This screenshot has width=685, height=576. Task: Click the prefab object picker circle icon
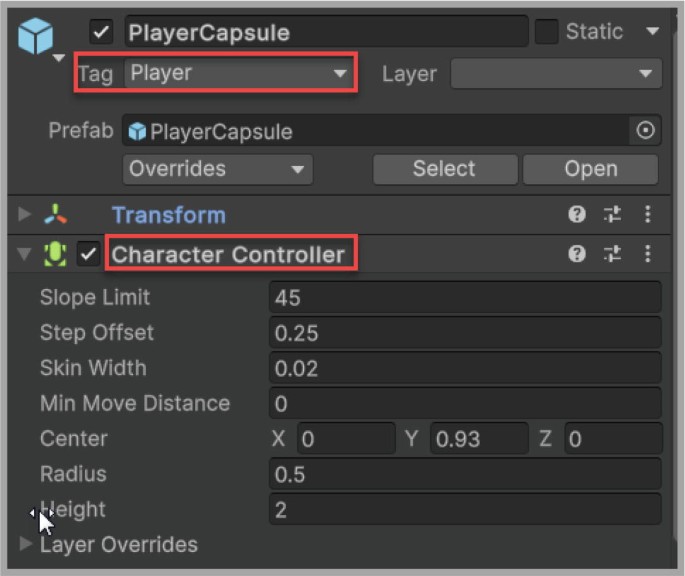(x=645, y=131)
